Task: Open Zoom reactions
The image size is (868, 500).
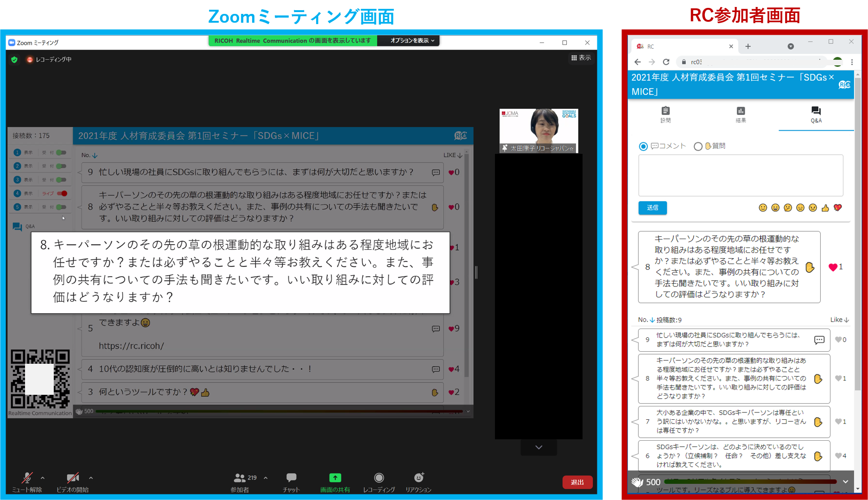Action: click(x=418, y=481)
